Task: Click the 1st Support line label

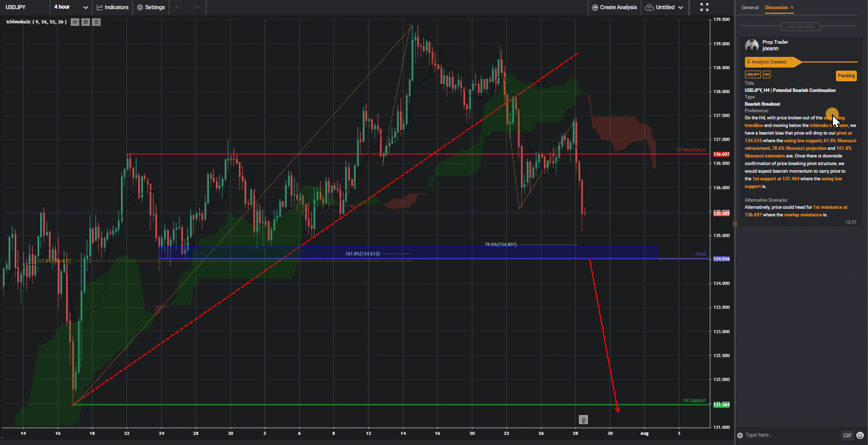Action: [x=694, y=400]
